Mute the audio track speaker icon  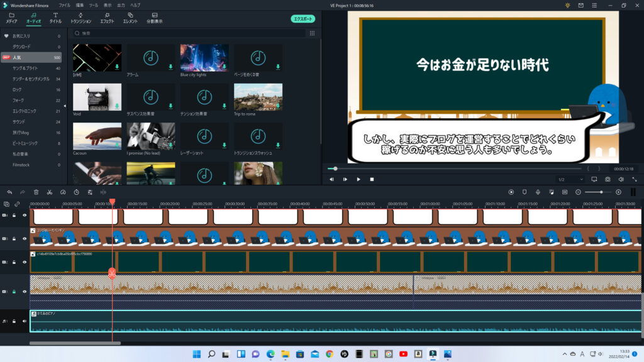tap(25, 321)
